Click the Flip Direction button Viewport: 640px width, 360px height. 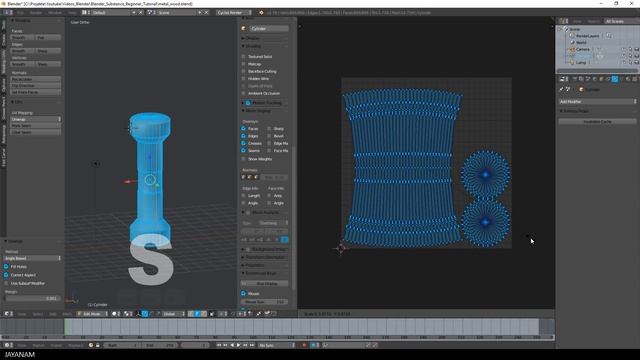(x=36, y=86)
